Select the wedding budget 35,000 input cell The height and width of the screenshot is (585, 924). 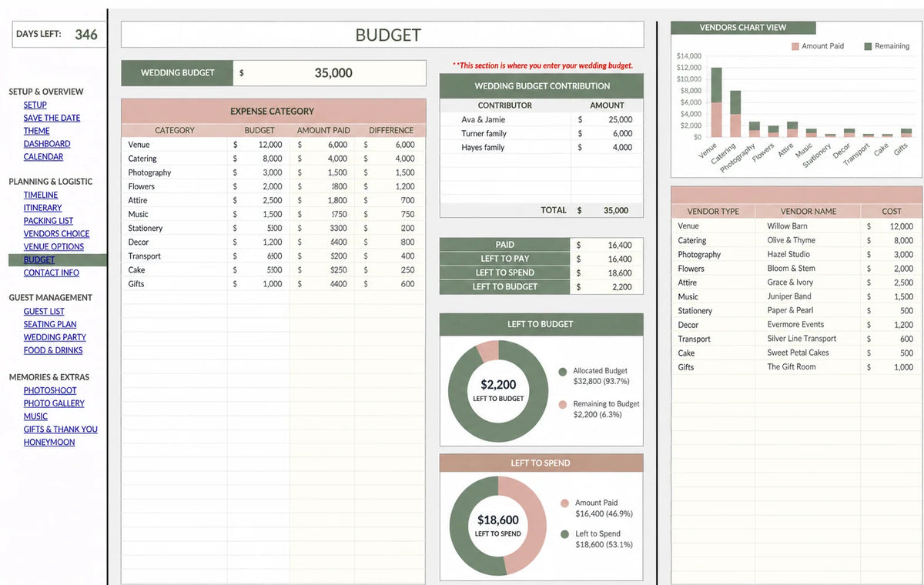330,73
